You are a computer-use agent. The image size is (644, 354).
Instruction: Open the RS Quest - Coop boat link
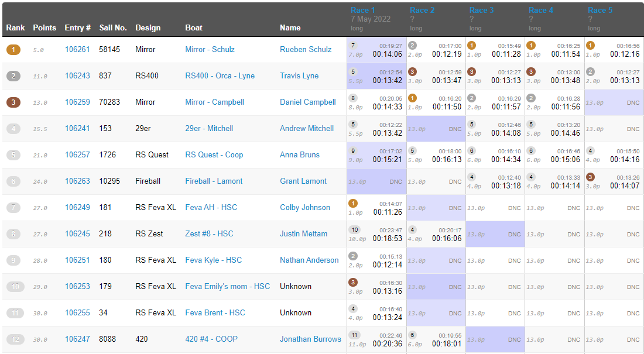point(214,154)
